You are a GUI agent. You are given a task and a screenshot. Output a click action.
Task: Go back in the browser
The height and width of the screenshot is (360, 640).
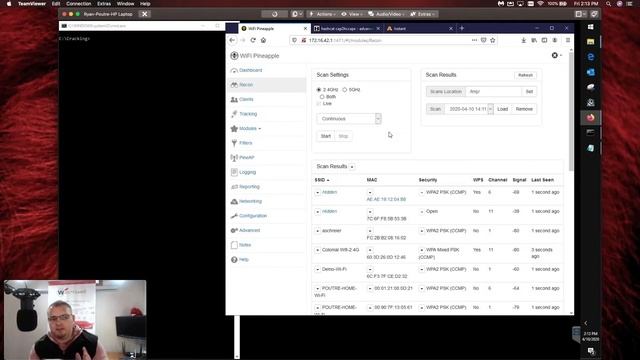pos(232,40)
